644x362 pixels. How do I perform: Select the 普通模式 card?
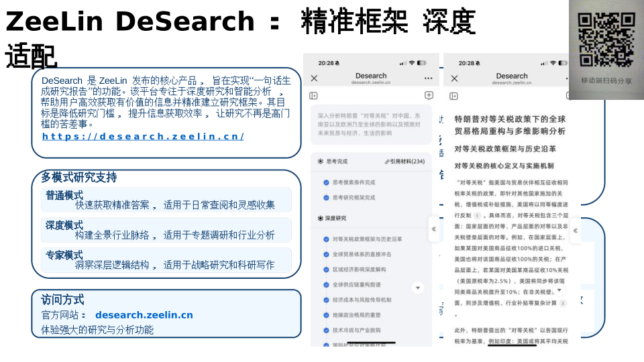pyautogui.click(x=166, y=200)
